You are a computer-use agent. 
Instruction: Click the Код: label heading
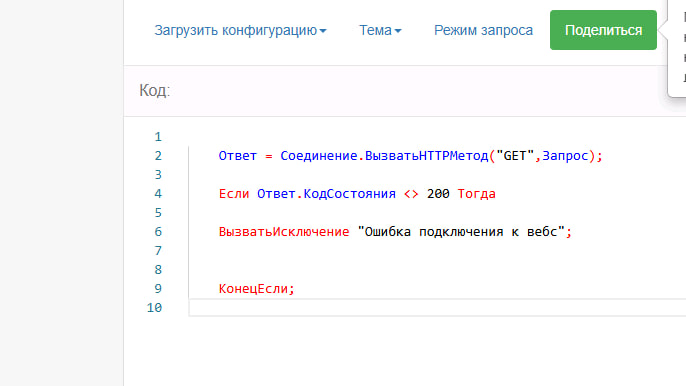tap(154, 91)
